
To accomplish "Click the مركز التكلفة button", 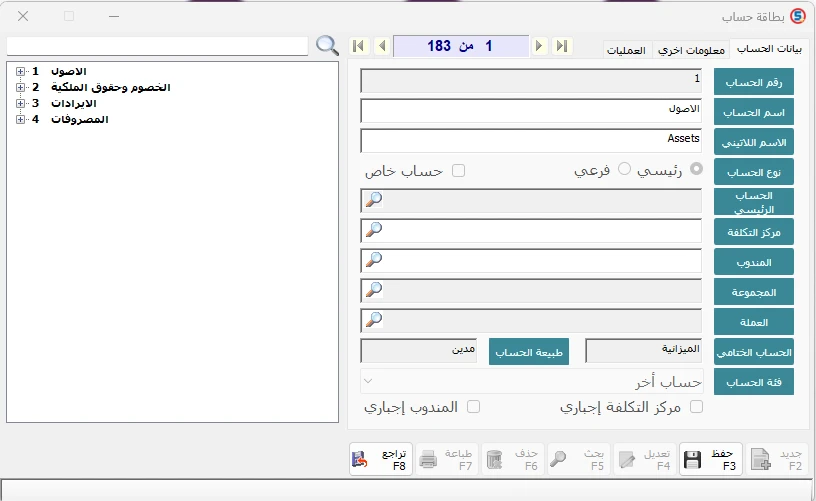I will (754, 232).
